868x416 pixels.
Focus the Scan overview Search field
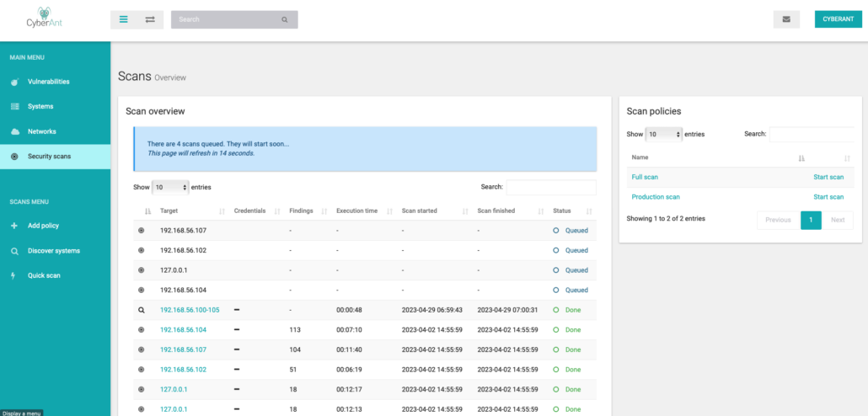[551, 188]
